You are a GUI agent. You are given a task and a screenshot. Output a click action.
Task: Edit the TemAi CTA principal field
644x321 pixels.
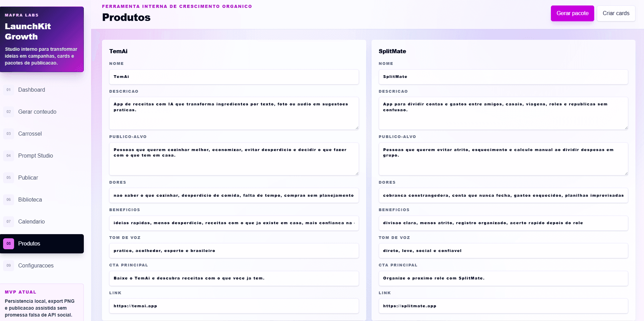234,278
